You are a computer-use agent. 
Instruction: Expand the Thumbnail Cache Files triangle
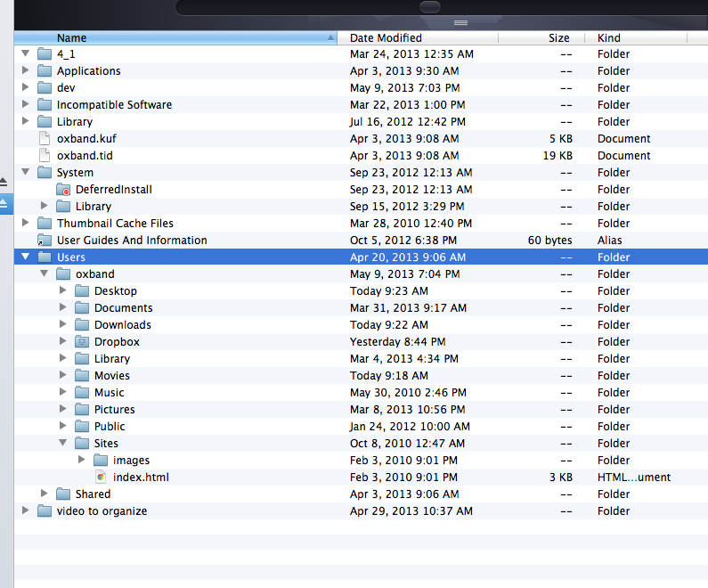tap(26, 223)
